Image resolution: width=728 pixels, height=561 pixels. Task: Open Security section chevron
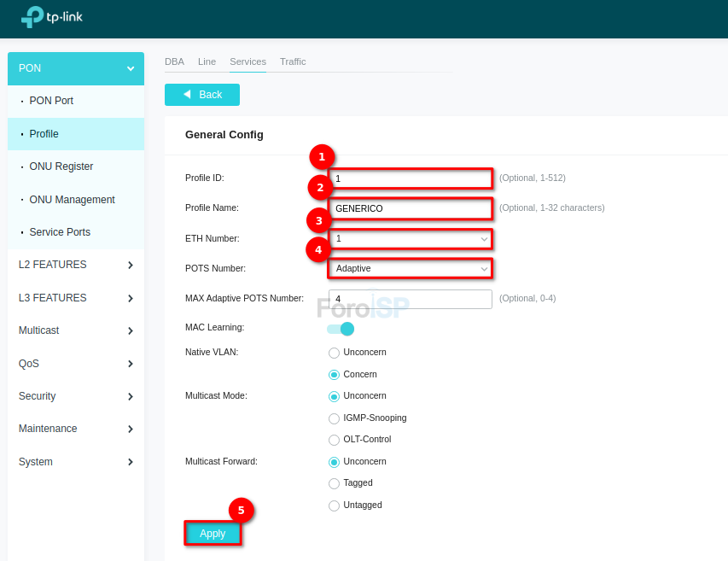tap(130, 397)
